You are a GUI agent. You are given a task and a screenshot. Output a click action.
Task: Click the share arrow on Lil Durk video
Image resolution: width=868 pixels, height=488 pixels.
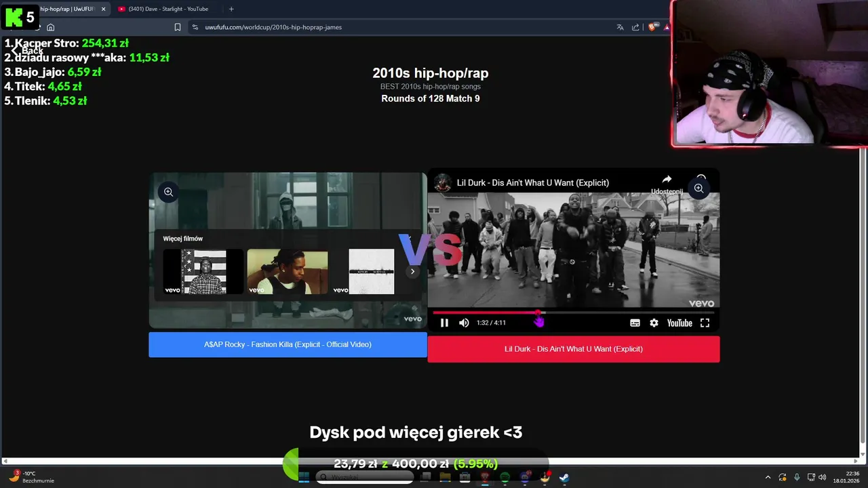667,180
